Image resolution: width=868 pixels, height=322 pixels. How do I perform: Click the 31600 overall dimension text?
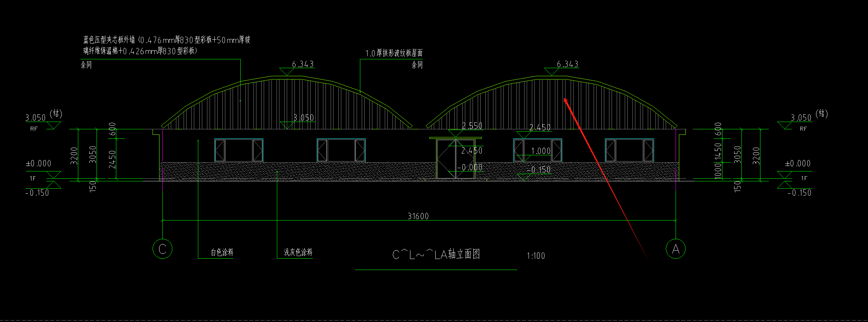point(418,216)
